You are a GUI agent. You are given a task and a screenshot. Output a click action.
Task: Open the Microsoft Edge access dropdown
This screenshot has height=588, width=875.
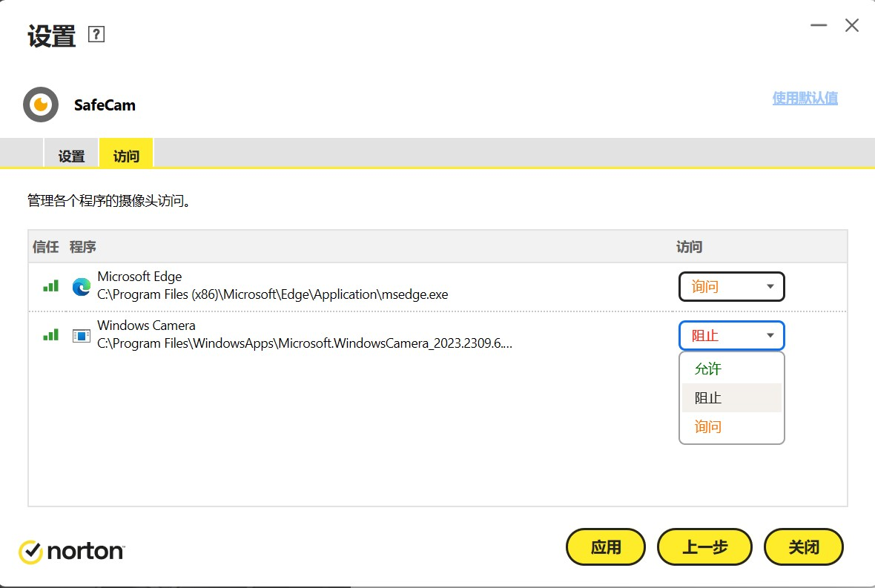point(731,287)
